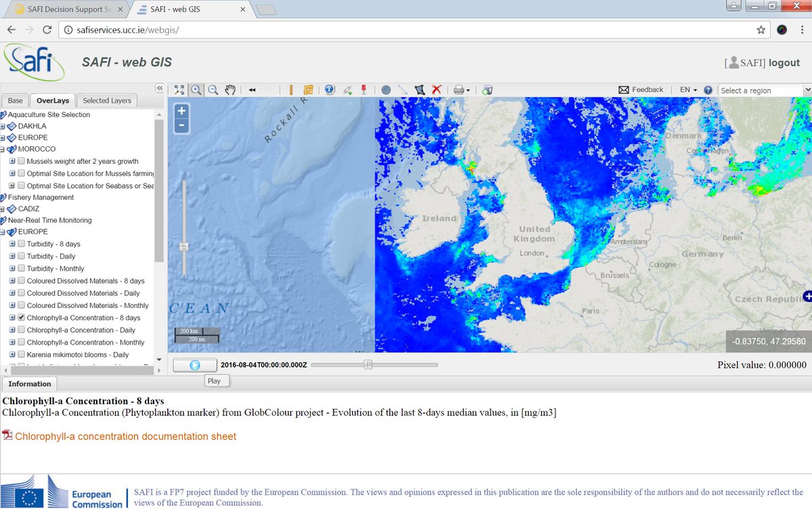Screen dimensions: 812x509
Task: Check Optimal Site Location for Mussels farming
Action: pyautogui.click(x=22, y=173)
